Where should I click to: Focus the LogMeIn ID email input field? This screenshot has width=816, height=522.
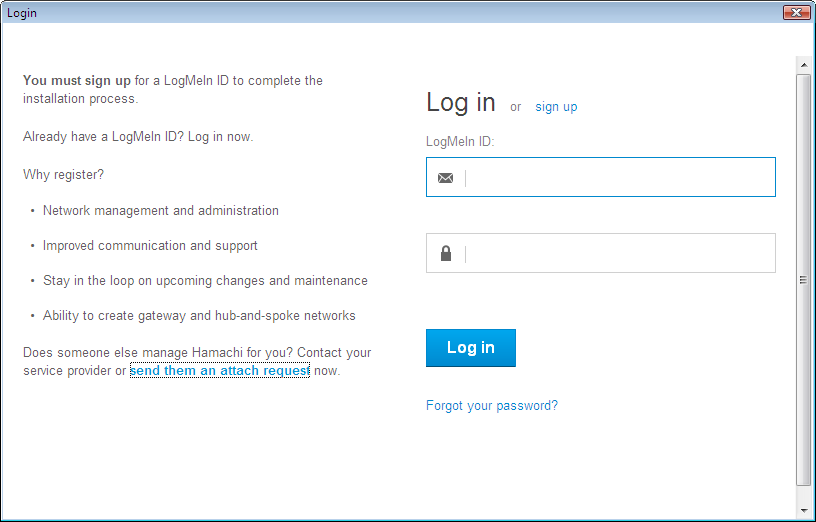[601, 177]
